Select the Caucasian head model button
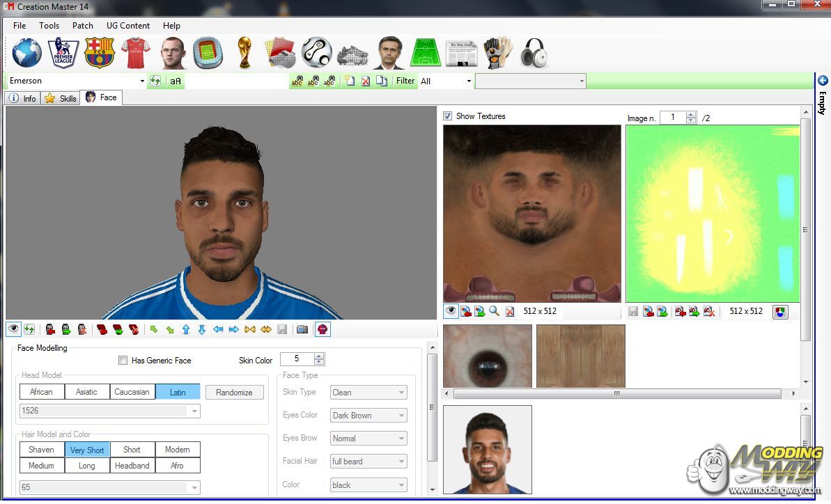831x504 pixels. pos(132,392)
